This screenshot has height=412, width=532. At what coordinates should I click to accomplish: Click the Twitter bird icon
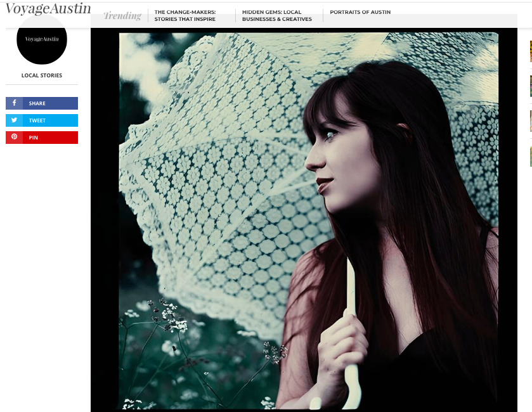[x=14, y=120]
